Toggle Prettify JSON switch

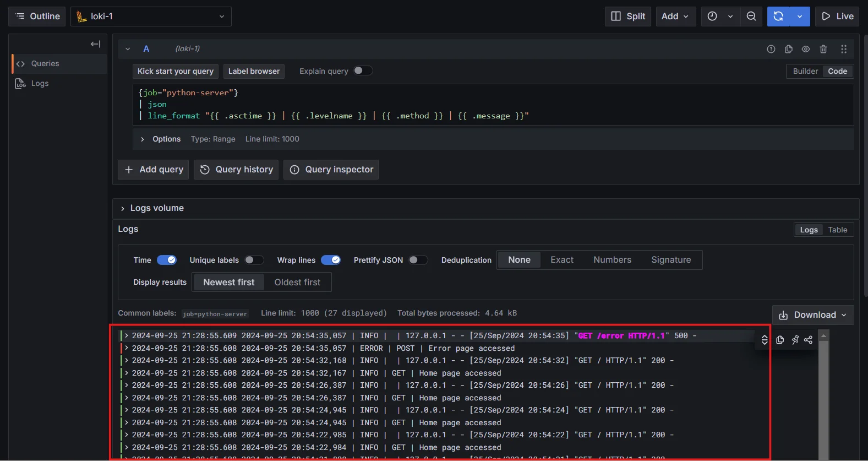tap(418, 260)
